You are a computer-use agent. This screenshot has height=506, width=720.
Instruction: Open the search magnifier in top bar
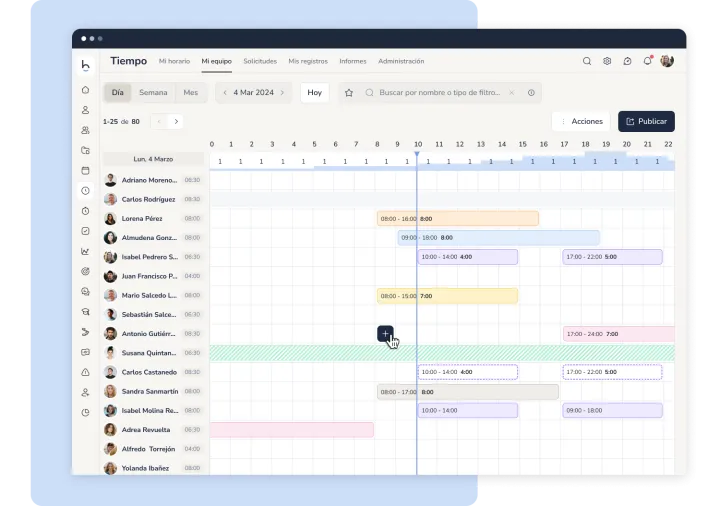point(587,61)
